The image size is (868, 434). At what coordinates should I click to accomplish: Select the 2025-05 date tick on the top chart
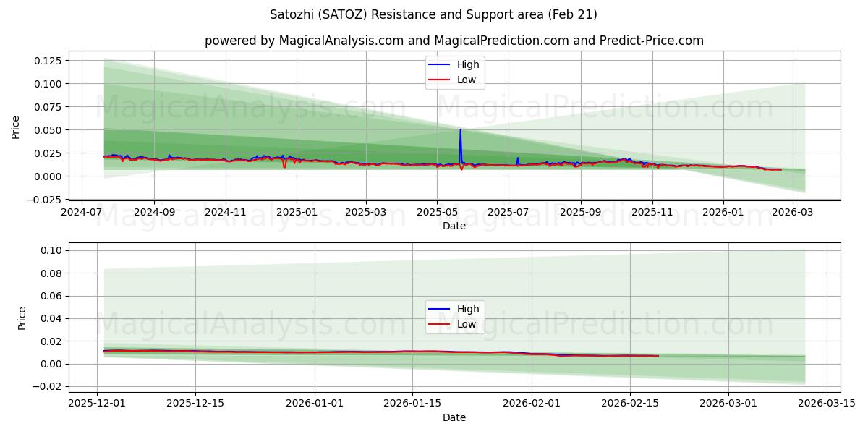pyautogui.click(x=437, y=212)
